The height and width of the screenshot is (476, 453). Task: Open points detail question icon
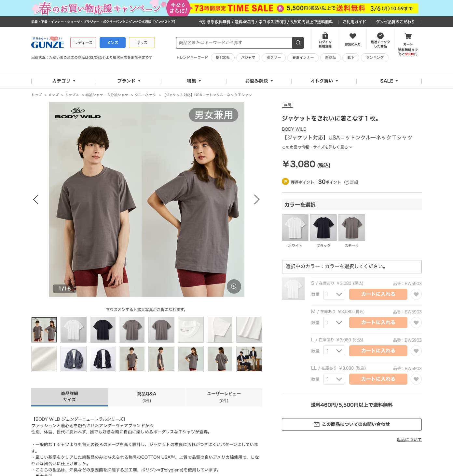(x=347, y=182)
